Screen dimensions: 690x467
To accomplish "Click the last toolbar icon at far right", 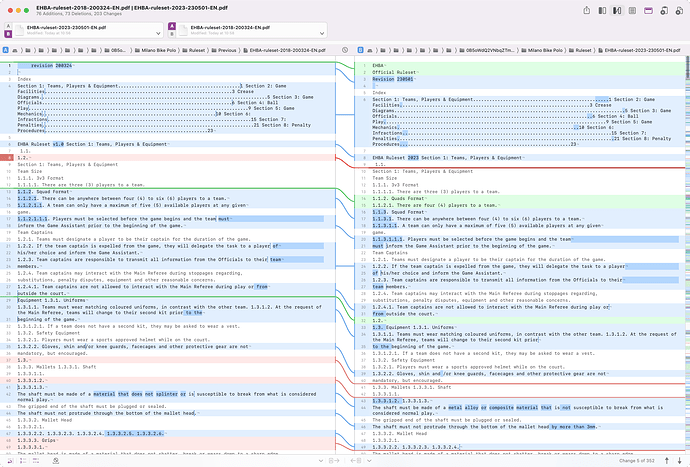I will (679, 11).
